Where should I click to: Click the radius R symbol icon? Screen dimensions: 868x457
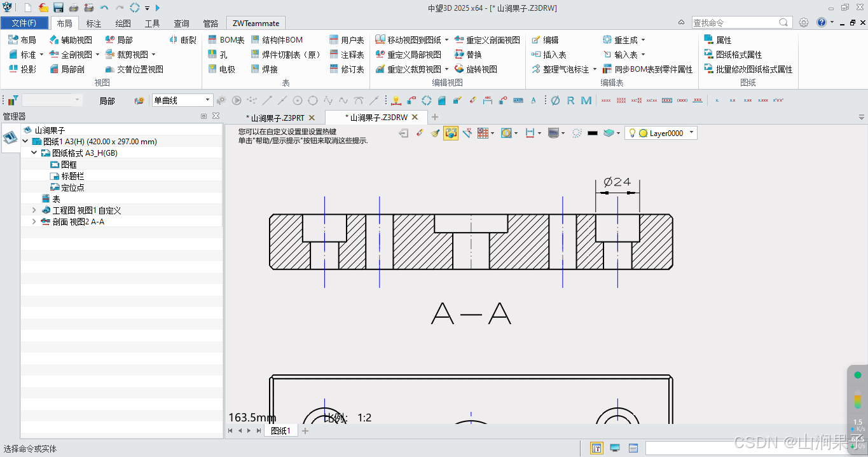pos(570,100)
